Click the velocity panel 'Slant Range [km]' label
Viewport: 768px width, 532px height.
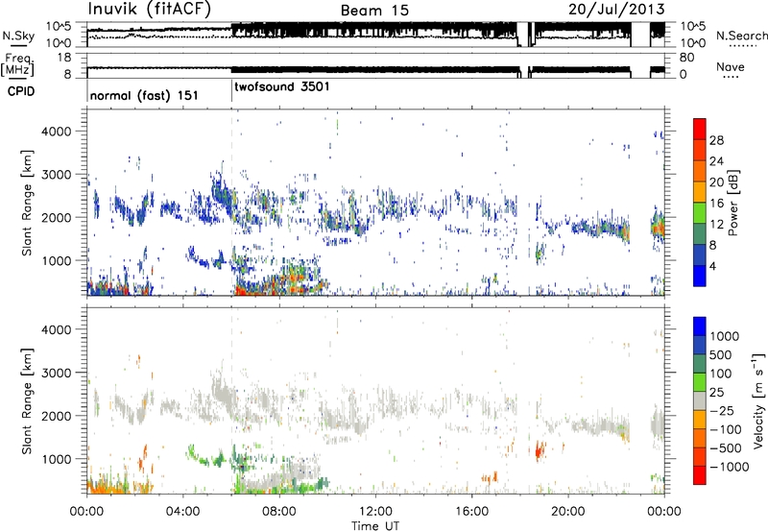[x=27, y=401]
